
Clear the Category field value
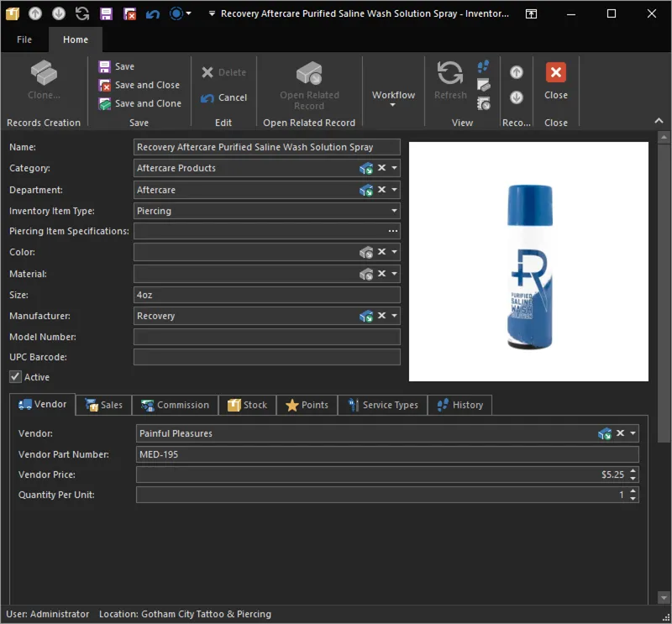pyautogui.click(x=381, y=168)
